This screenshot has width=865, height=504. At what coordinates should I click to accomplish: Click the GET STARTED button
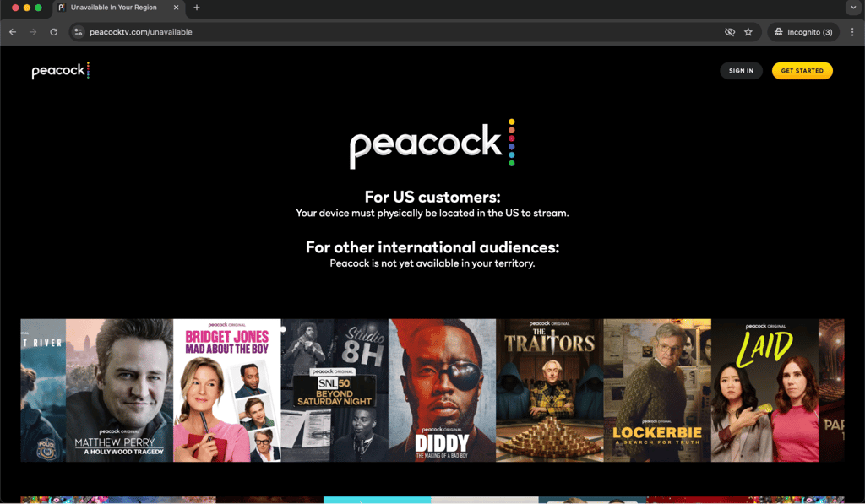coord(802,71)
